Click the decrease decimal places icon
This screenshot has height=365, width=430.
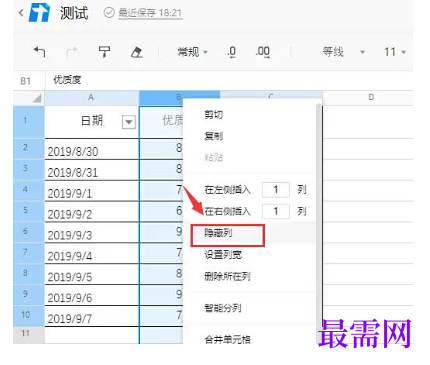coord(232,52)
